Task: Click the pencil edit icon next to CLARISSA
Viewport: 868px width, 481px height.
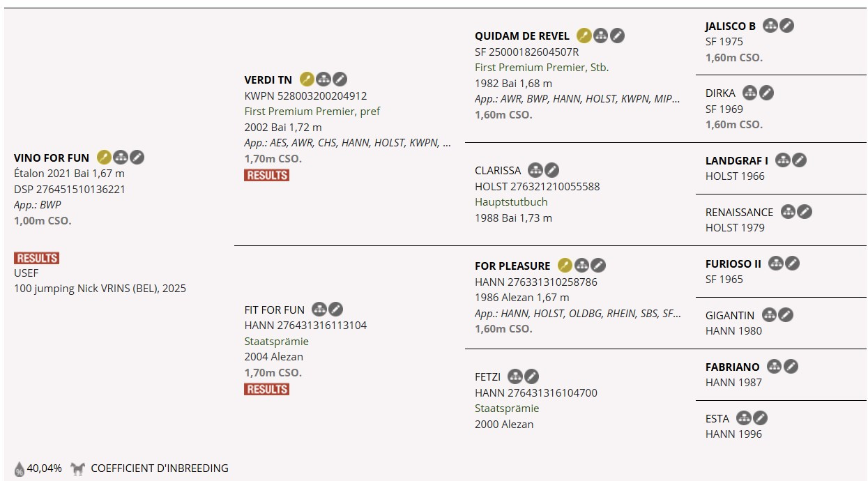Action: click(551, 170)
